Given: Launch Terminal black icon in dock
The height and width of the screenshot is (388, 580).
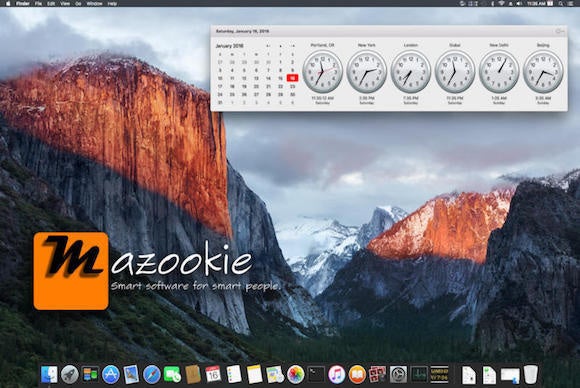Looking at the screenshot, I should point(316,375).
